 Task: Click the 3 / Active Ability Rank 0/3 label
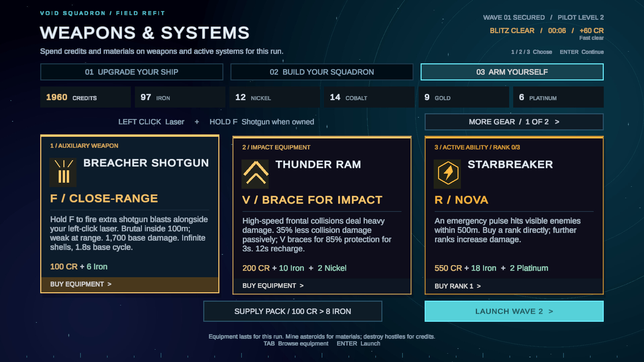(x=477, y=147)
